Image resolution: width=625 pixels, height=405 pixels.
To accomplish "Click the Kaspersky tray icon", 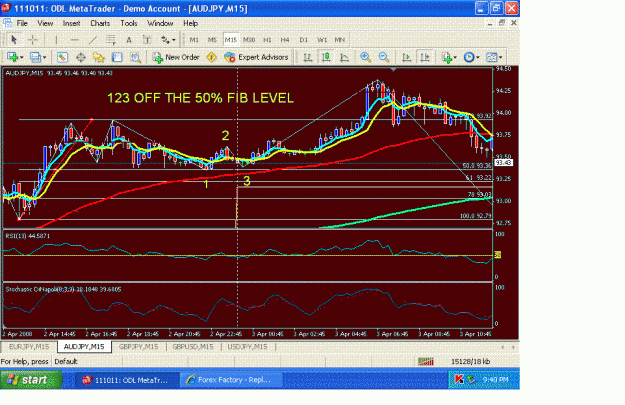I will [458, 379].
